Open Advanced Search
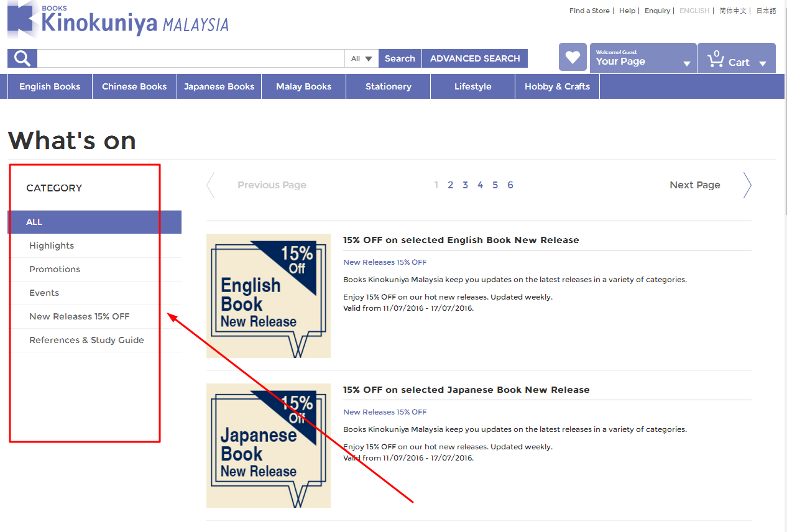Viewport: 787px width, 532px height. point(475,58)
